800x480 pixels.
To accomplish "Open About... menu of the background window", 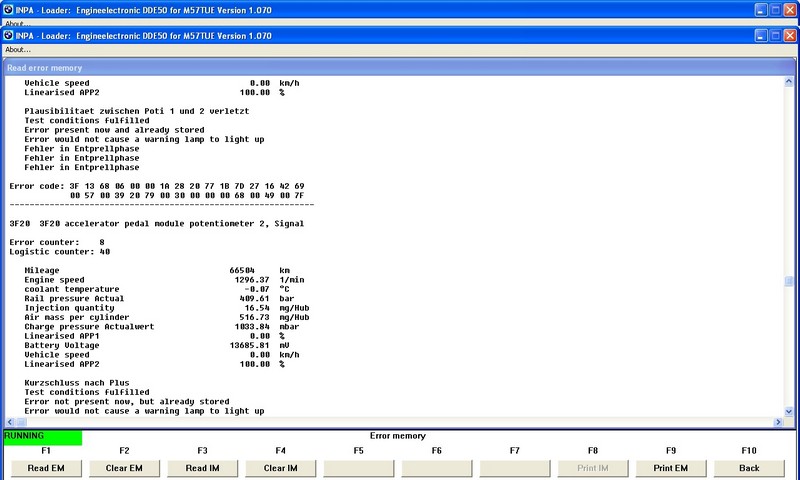I will coord(18,23).
